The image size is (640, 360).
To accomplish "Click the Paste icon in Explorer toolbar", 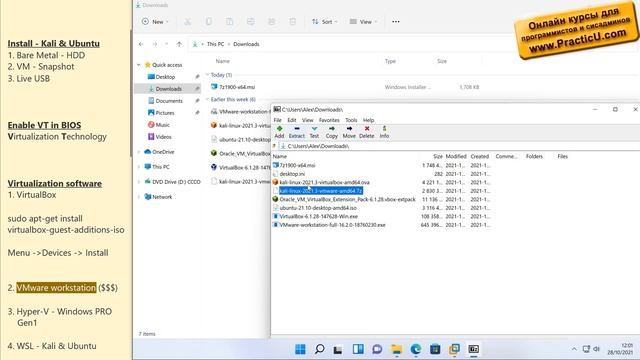I will pyautogui.click(x=229, y=22).
